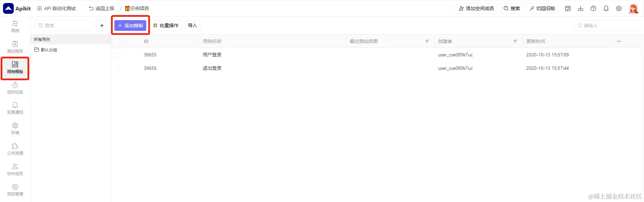644x202 pixels.
Task: Click ID 38656 cell
Action: [150, 68]
